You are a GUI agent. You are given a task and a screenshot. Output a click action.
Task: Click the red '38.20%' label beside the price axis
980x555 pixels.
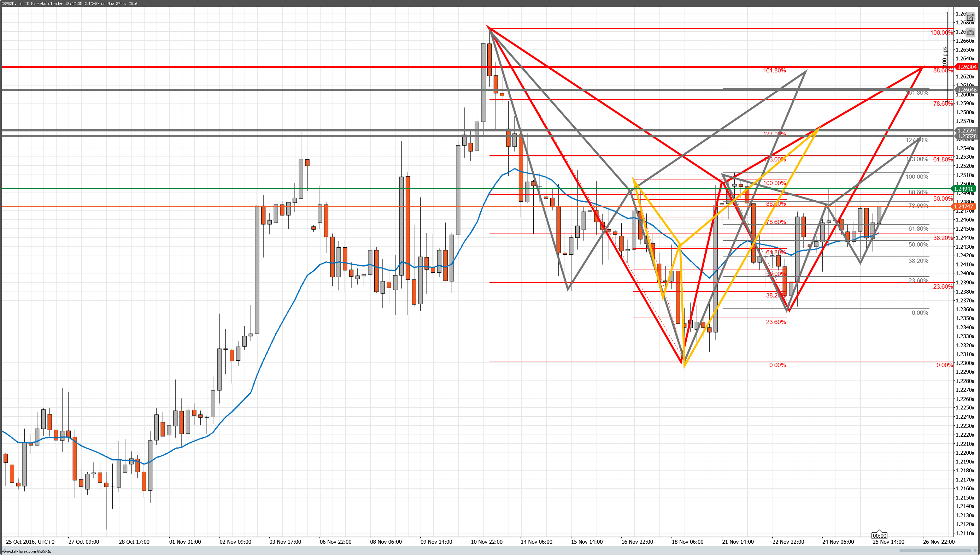point(943,238)
